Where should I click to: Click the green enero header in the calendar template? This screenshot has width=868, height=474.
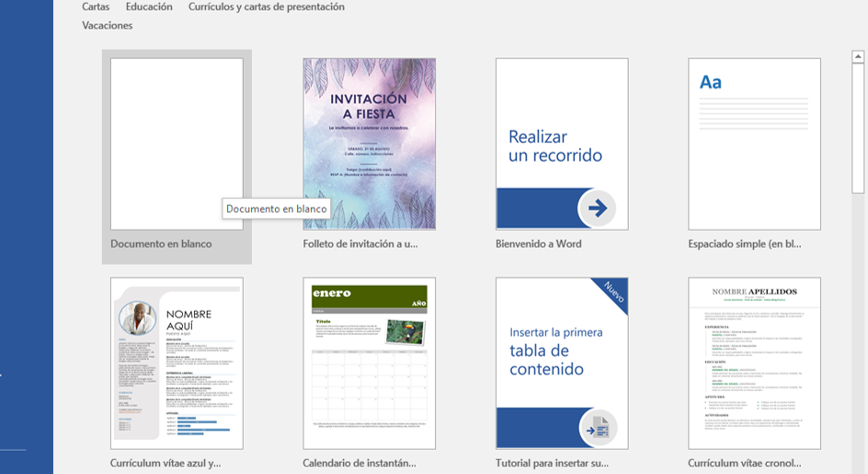point(333,294)
